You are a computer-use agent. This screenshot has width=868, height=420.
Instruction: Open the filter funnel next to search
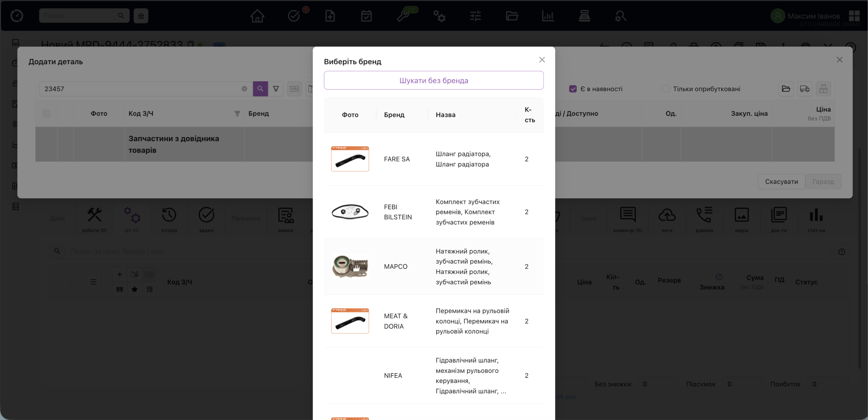(x=276, y=89)
